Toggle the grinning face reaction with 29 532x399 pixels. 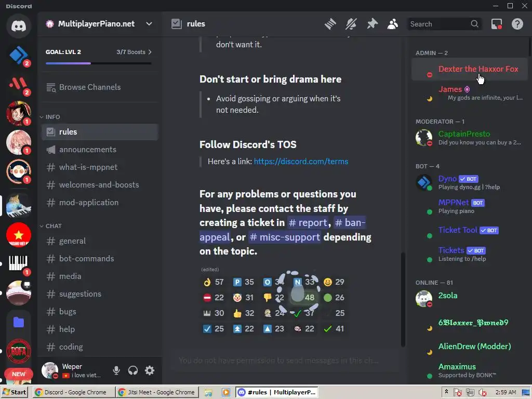coord(334,282)
